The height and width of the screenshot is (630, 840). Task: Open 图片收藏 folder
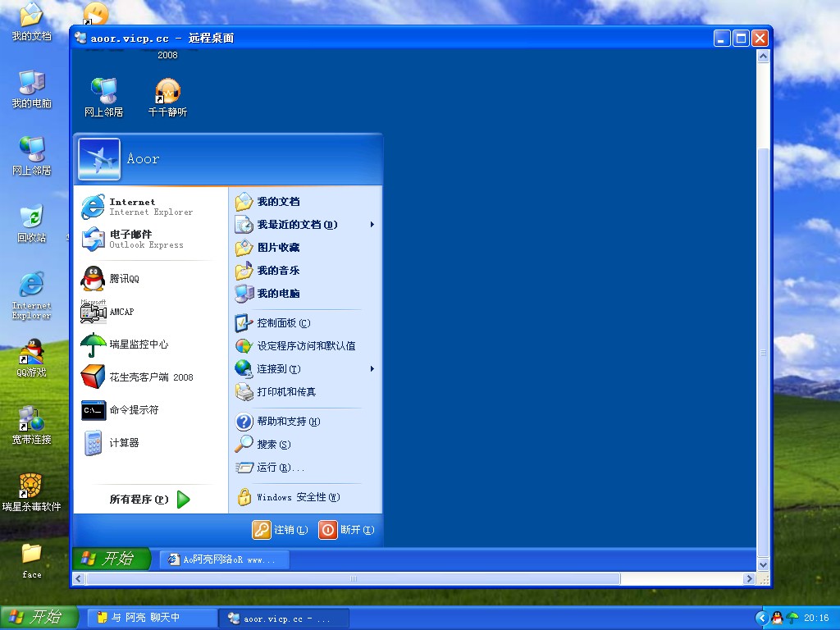click(305, 248)
